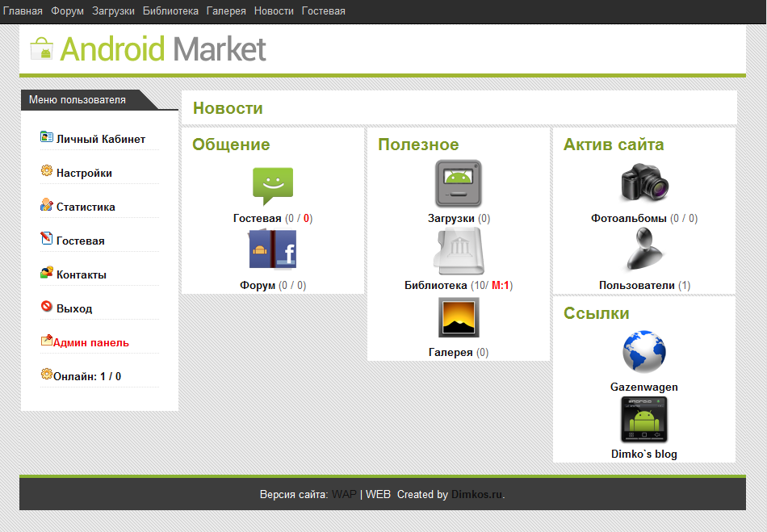This screenshot has height=532, width=767.
Task: Open the green smiley chat bubble icon
Action: coord(273,186)
